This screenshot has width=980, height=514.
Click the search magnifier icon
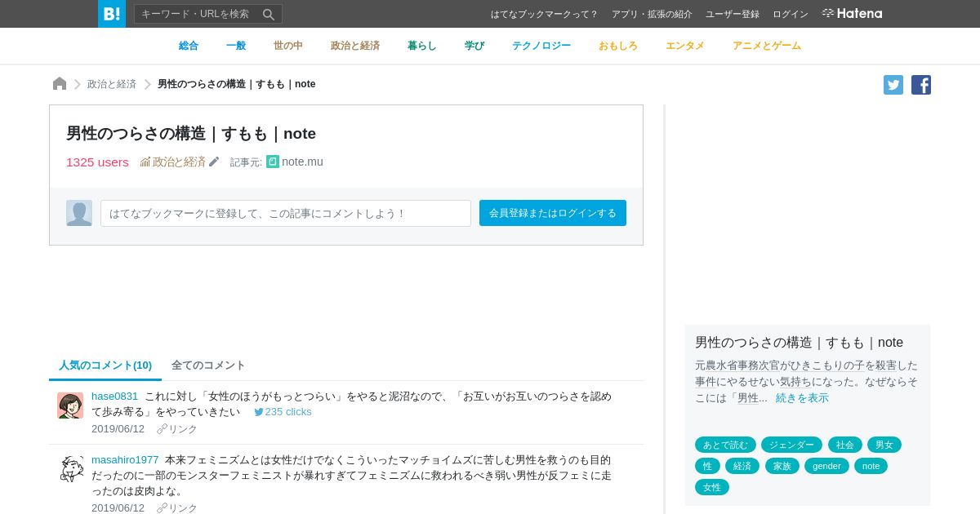pyautogui.click(x=268, y=14)
